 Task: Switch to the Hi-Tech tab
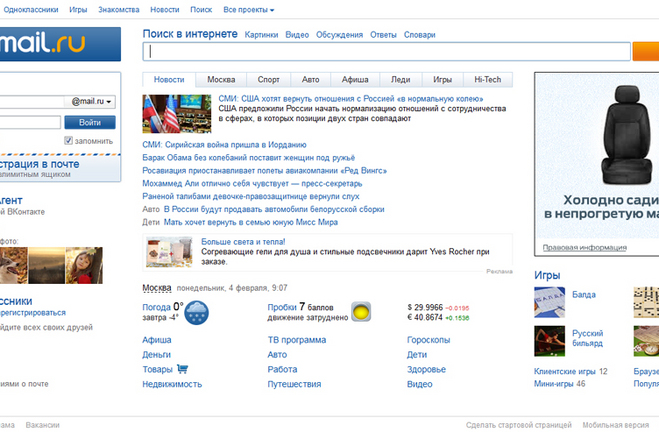click(488, 79)
